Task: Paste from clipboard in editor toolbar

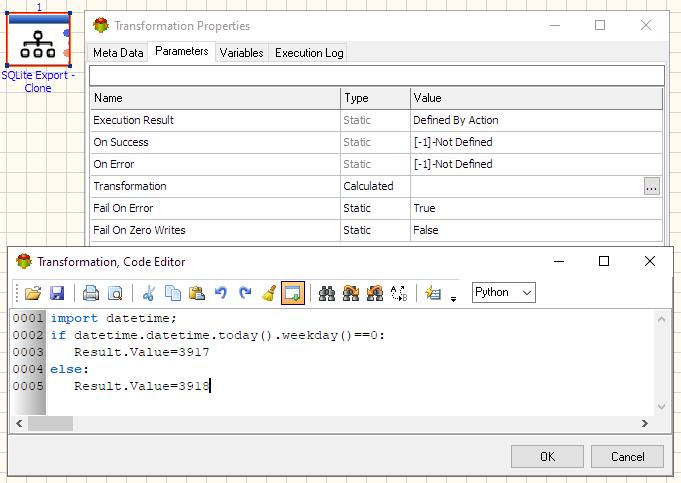Action: click(197, 293)
